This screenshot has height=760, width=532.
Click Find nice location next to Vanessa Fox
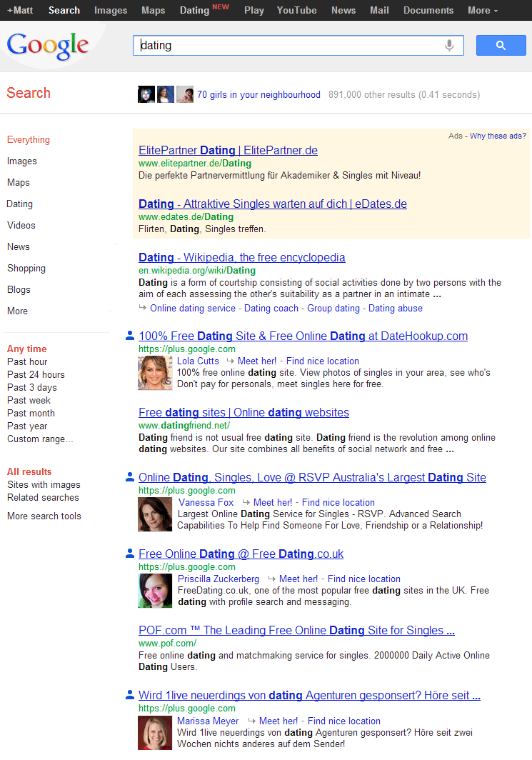pyautogui.click(x=338, y=503)
